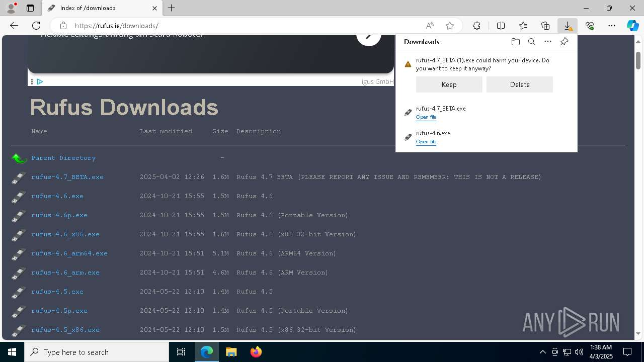Image resolution: width=644 pixels, height=362 pixels.
Task: Open More options in Downloads panel
Action: (548, 42)
